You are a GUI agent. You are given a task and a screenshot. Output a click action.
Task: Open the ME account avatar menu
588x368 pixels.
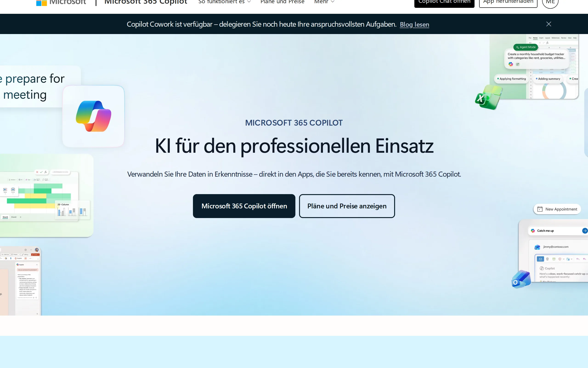[550, 3]
